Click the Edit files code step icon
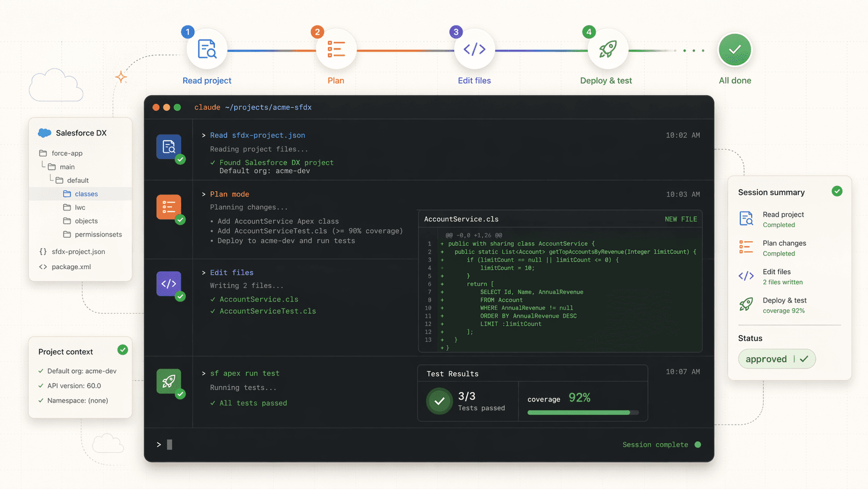This screenshot has width=868, height=489. [x=474, y=49]
